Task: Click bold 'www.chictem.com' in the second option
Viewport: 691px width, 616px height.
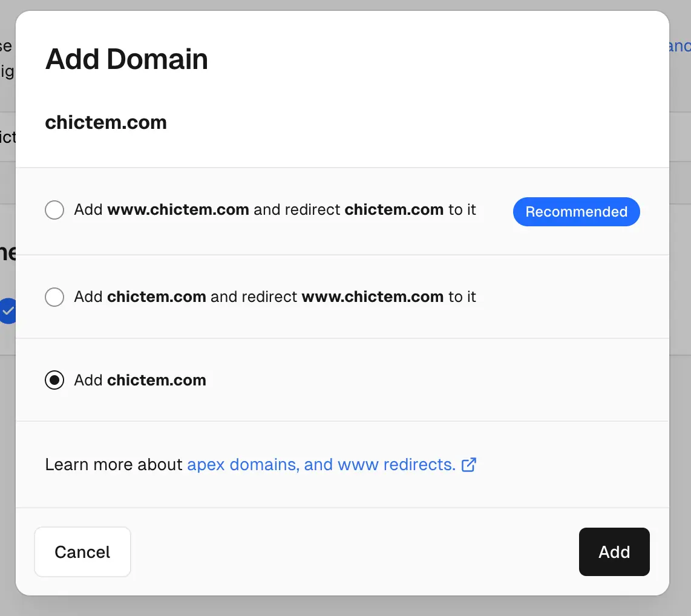Action: coord(372,297)
